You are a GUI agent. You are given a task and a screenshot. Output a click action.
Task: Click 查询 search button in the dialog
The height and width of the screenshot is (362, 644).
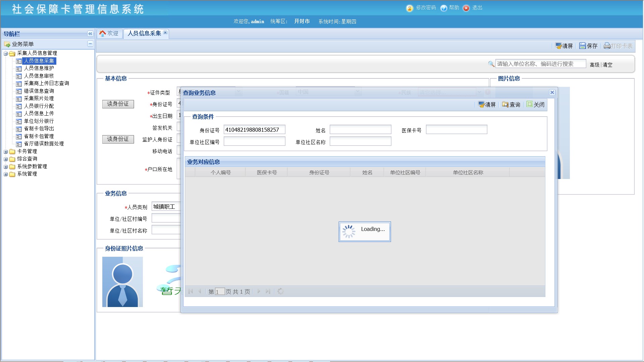pyautogui.click(x=511, y=105)
